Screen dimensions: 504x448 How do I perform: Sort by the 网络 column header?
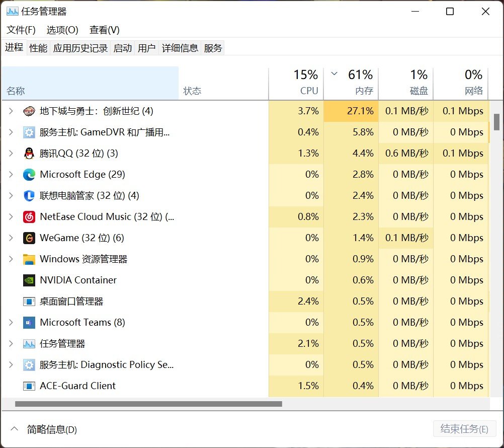461,83
